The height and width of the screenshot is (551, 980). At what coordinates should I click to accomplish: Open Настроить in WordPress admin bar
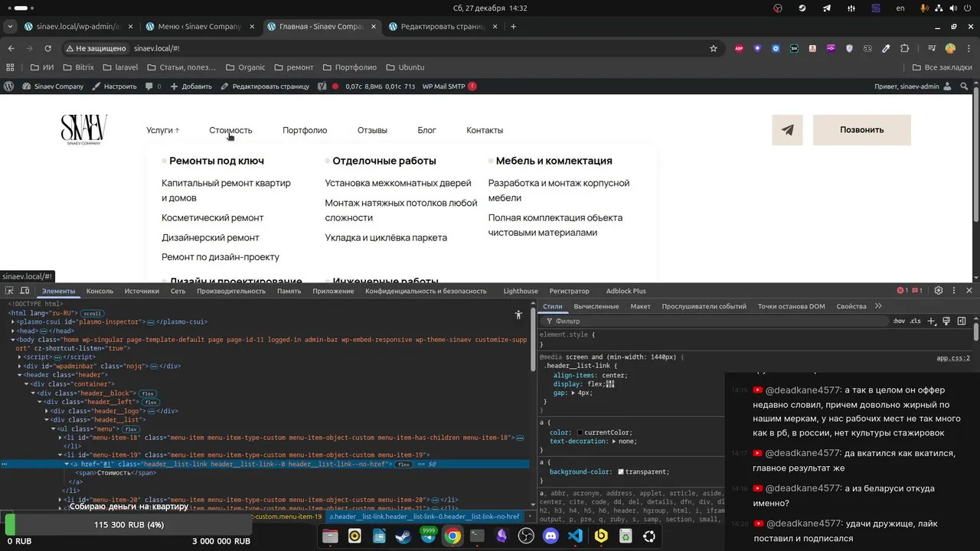114,86
